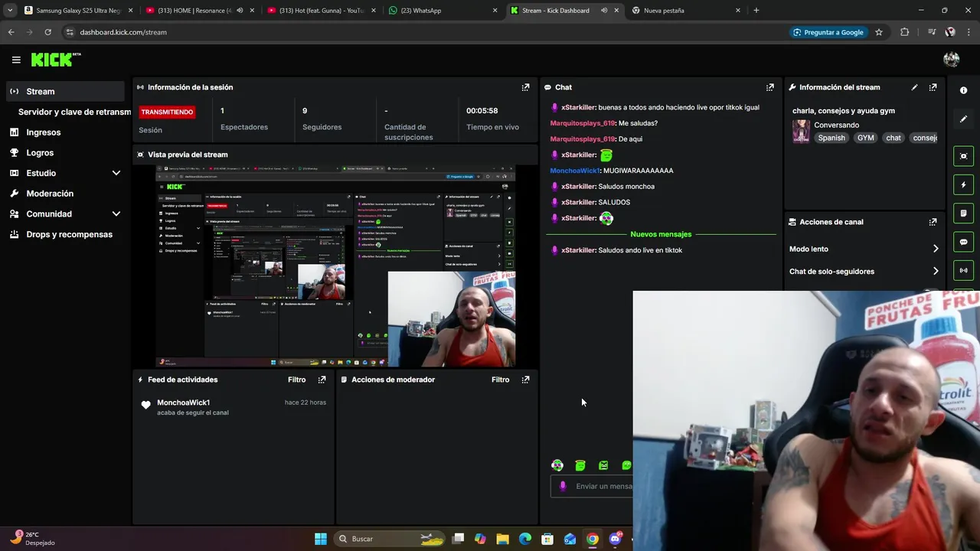This screenshot has width=980, height=551.
Task: Insert the green halo angel emote
Action: [580, 465]
